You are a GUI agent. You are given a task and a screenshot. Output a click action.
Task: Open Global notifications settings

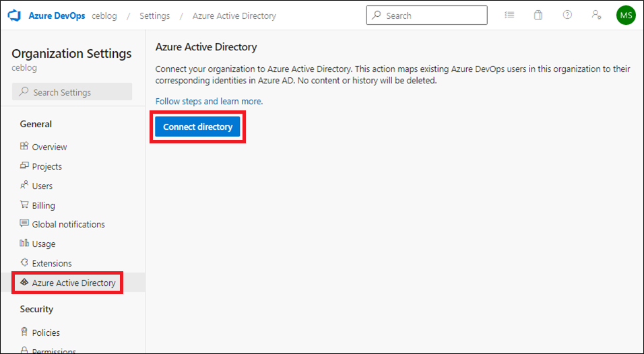click(68, 224)
